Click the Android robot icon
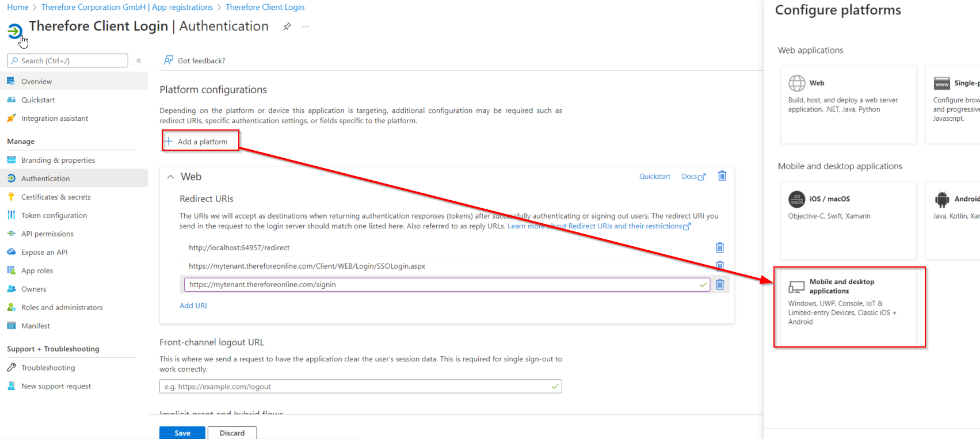Image resolution: width=980 pixels, height=439 pixels. 942,199
